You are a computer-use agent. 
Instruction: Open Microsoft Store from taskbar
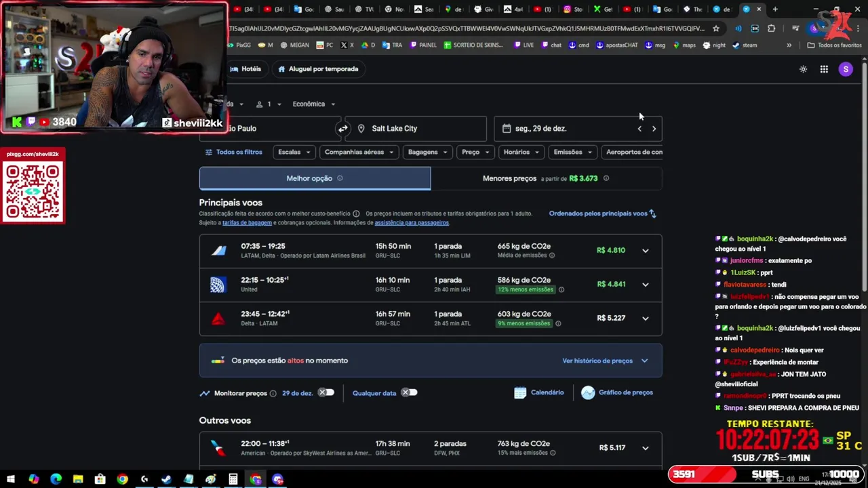click(100, 479)
